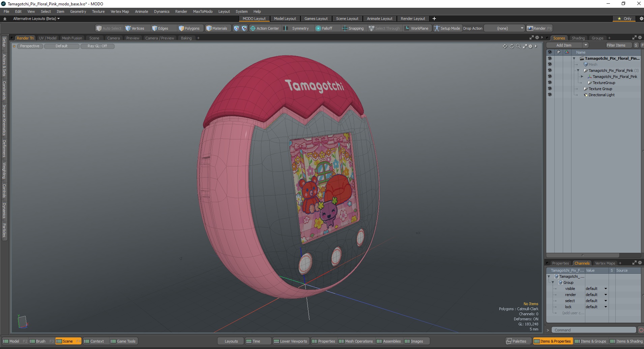The image size is (644, 349).
Task: Add a new layout tab with plus
Action: click(x=434, y=19)
